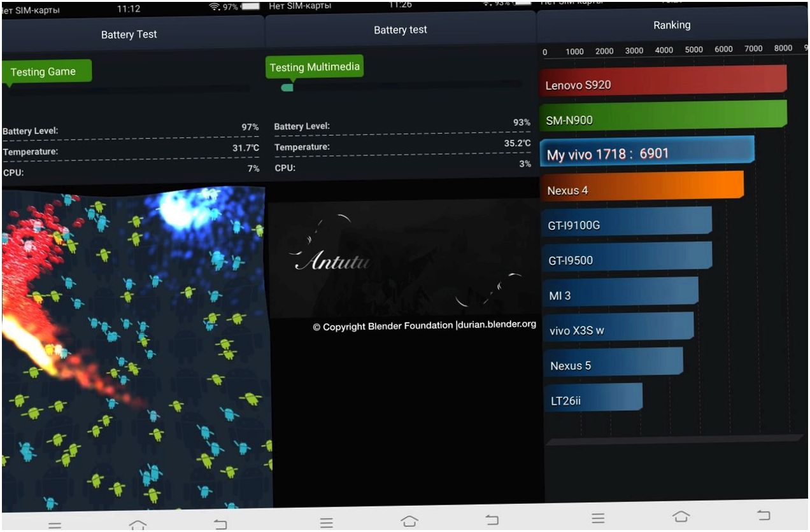Image resolution: width=810 pixels, height=532 pixels.
Task: Select the vivo X3S w ranking bar
Action: (x=618, y=327)
